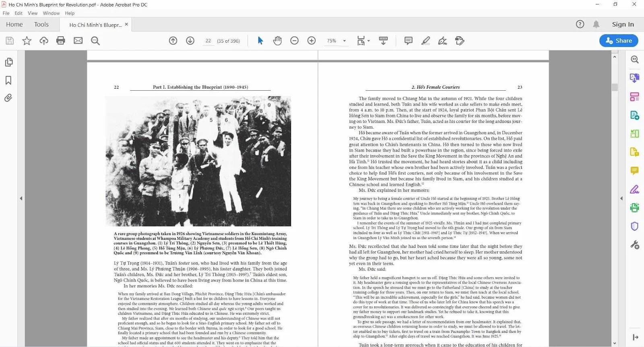
Task: Click the group photograph on page 22
Action: (198, 161)
